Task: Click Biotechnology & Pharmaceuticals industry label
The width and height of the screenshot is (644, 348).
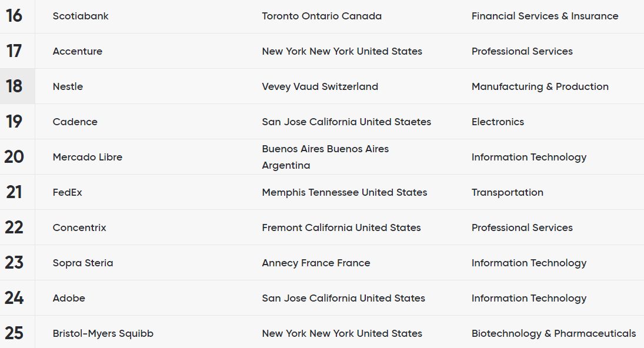Action: click(553, 333)
